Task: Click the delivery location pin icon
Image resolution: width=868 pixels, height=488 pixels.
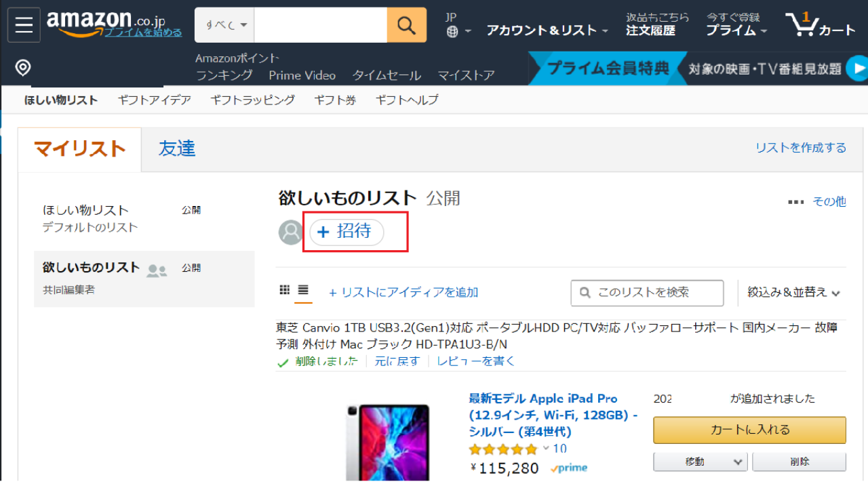Action: point(23,68)
